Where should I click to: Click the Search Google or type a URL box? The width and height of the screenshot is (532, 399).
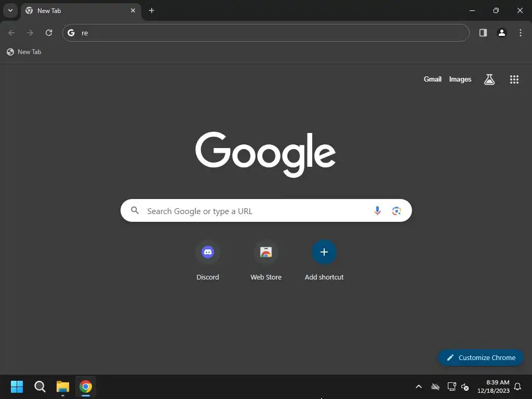pyautogui.click(x=266, y=211)
